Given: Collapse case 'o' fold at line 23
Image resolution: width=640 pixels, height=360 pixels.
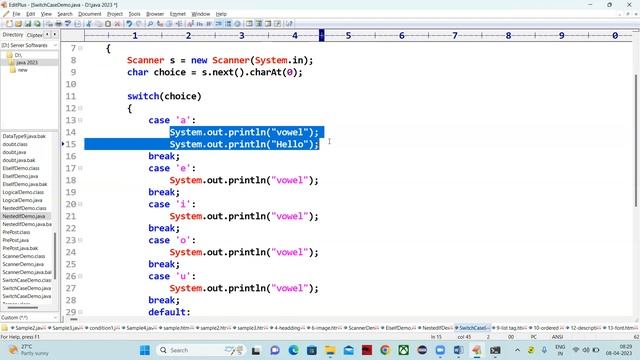Looking at the screenshot, I should tap(80, 240).
